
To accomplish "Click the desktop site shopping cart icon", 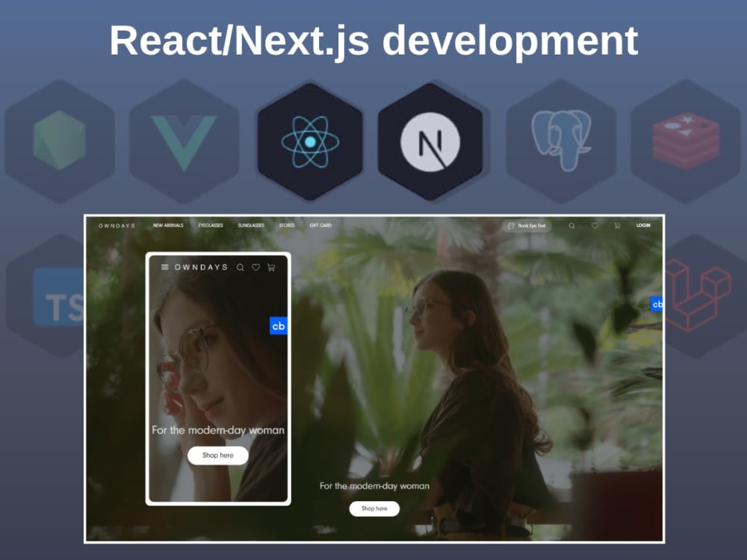I will [618, 225].
